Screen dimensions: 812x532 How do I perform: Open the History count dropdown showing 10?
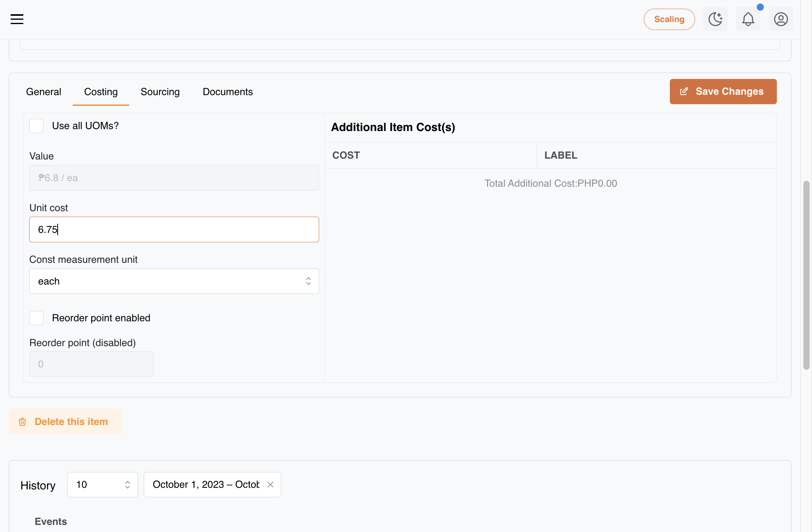point(103,485)
